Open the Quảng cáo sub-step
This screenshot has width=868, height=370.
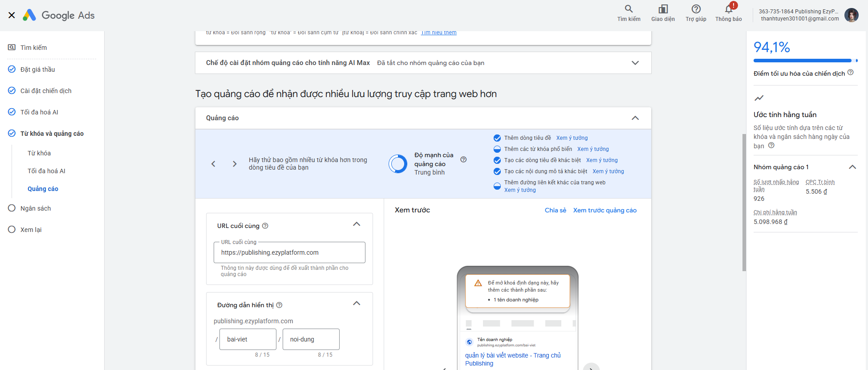coord(43,189)
